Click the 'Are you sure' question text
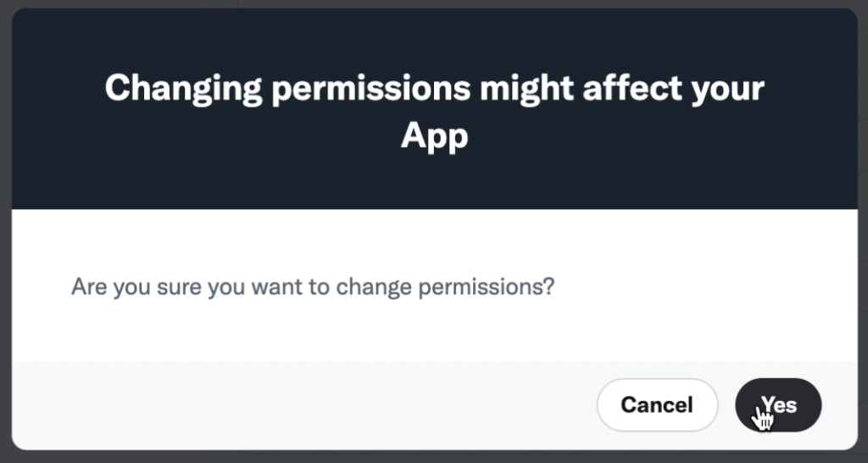The width and height of the screenshot is (868, 463). tap(313, 287)
